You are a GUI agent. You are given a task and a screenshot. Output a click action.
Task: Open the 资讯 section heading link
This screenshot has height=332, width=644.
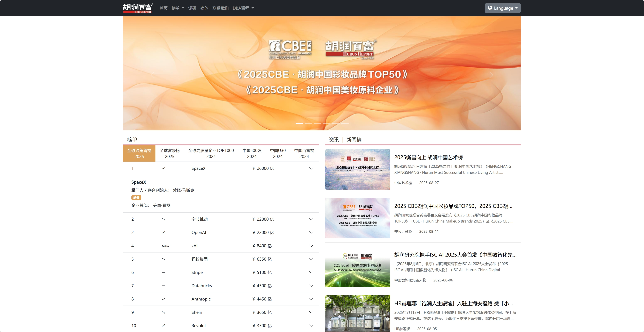[x=334, y=139]
